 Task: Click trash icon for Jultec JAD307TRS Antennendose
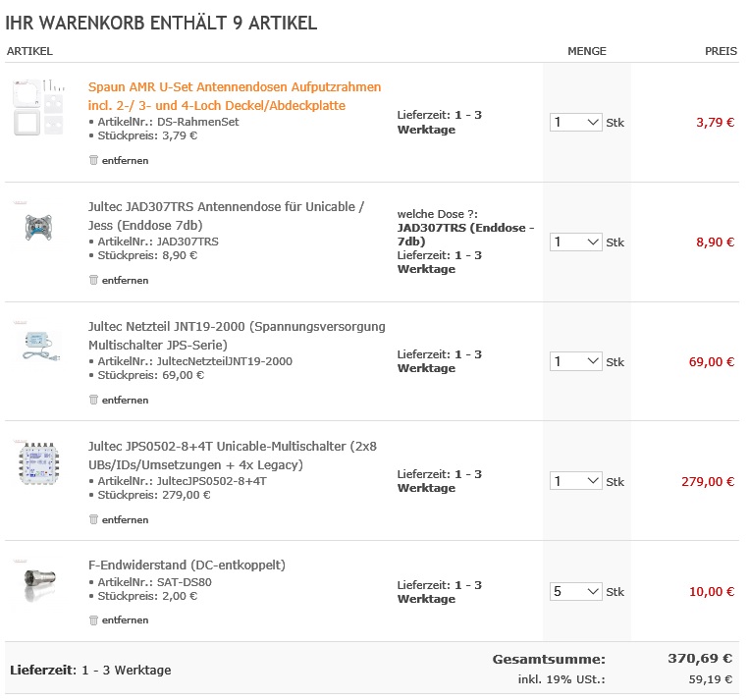(x=94, y=280)
